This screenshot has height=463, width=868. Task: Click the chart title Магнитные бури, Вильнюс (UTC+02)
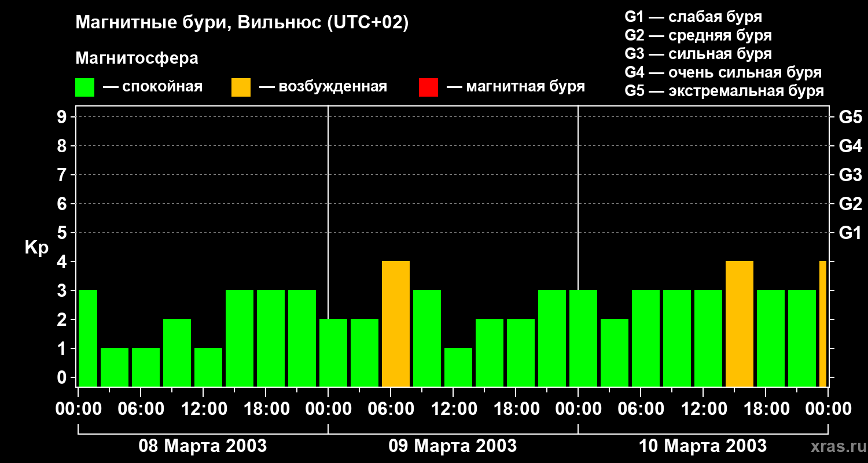tap(242, 23)
